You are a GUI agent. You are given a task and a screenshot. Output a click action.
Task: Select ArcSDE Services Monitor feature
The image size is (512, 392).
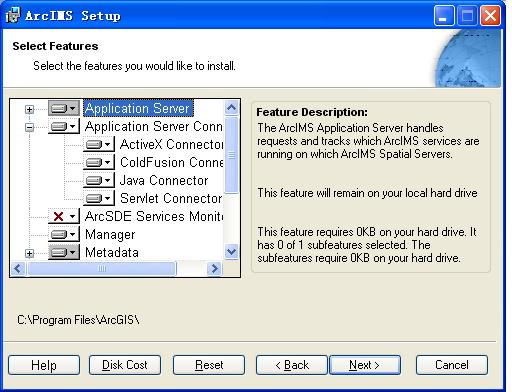click(x=154, y=216)
